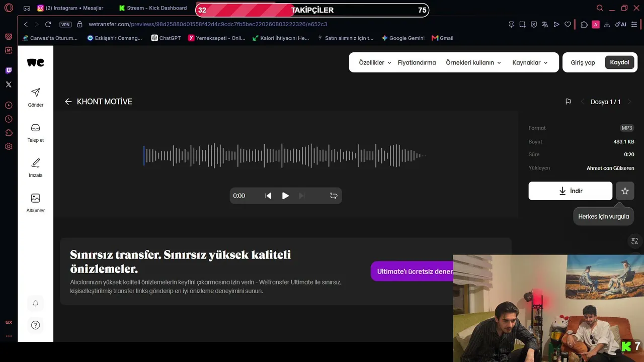Expand the Örnekleri kullanın dropdown
The image size is (644, 362).
473,63
